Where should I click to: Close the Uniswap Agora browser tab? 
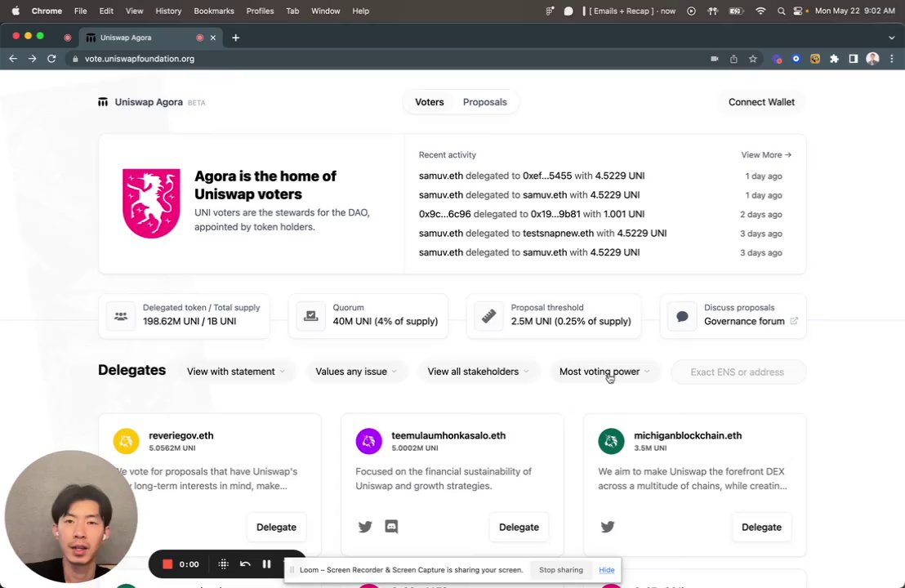pyautogui.click(x=213, y=38)
